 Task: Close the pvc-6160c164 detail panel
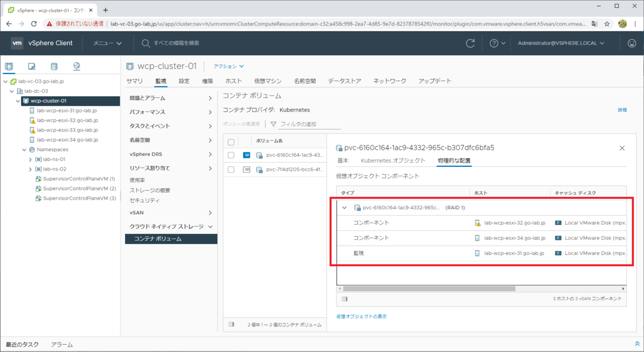(622, 148)
